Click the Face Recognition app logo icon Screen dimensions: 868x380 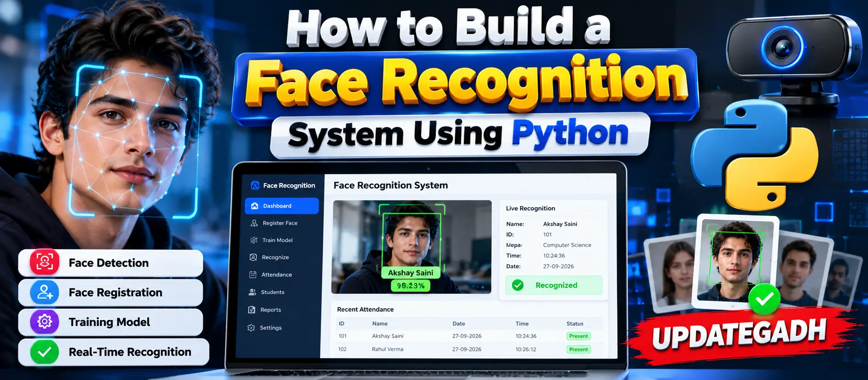click(255, 185)
